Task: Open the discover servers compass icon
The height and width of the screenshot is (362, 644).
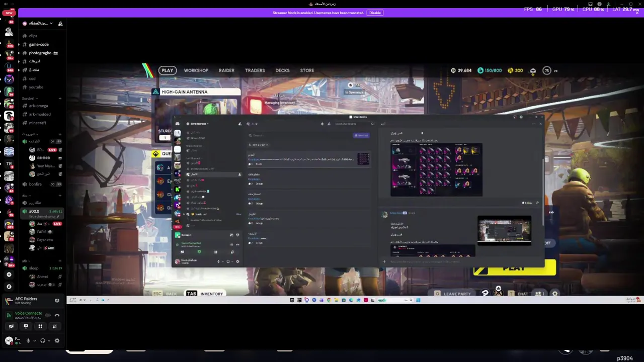Action: click(x=9, y=287)
